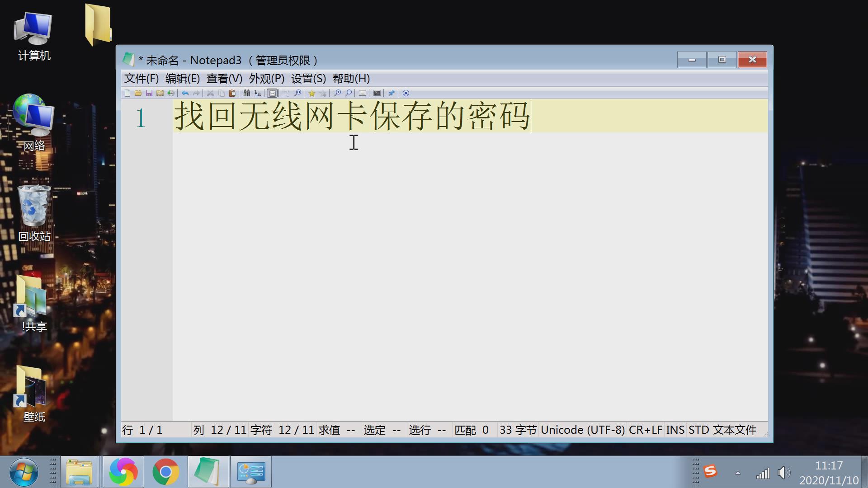This screenshot has height=488, width=868.
Task: Save the current document
Action: coord(149,93)
